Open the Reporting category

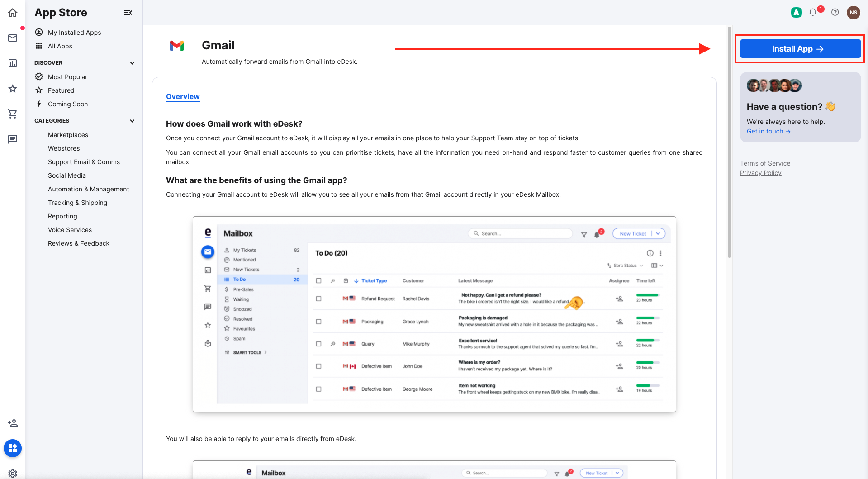62,216
